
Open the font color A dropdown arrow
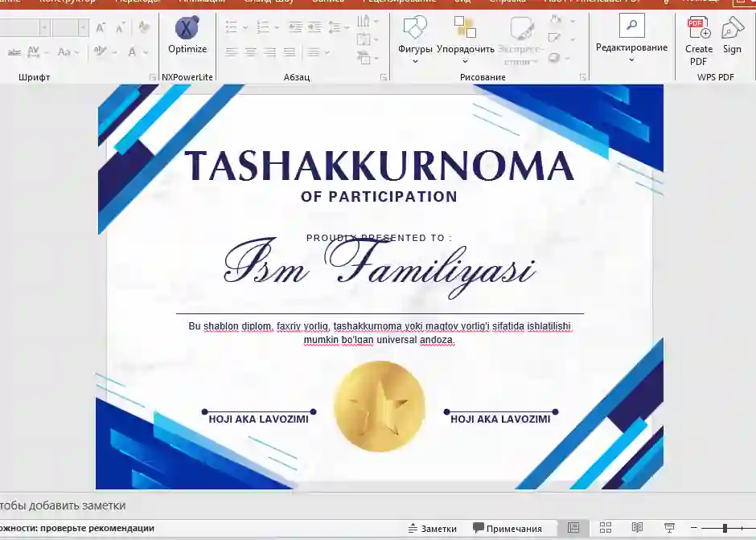146,52
